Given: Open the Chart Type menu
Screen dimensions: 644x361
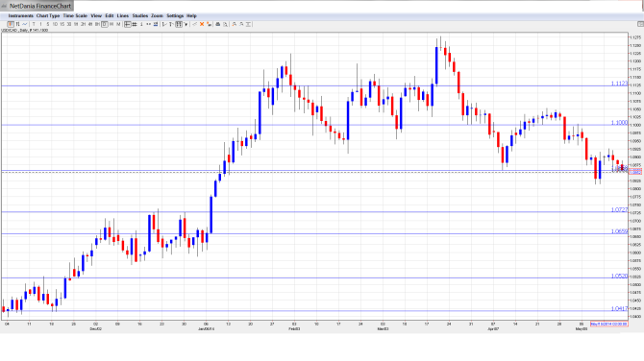Looking at the screenshot, I should coord(48,15).
